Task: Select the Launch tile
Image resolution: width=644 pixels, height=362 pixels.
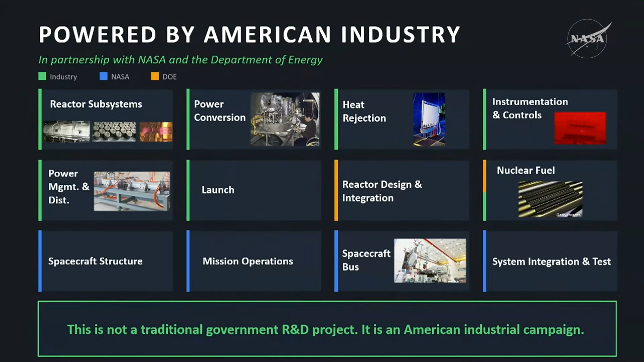Action: (254, 190)
